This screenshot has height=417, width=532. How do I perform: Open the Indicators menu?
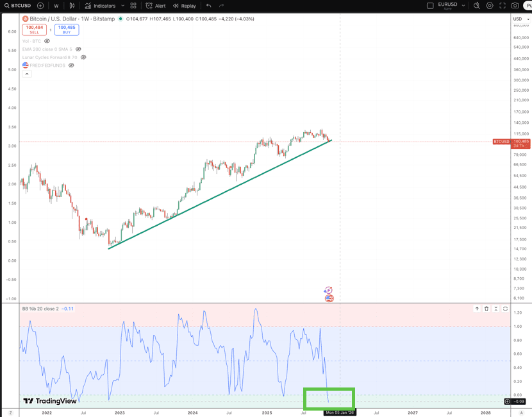tap(101, 6)
